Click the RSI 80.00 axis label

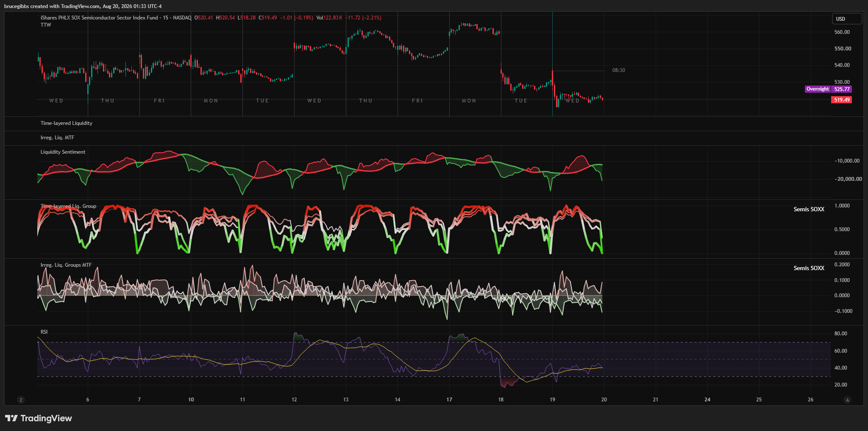pos(840,334)
